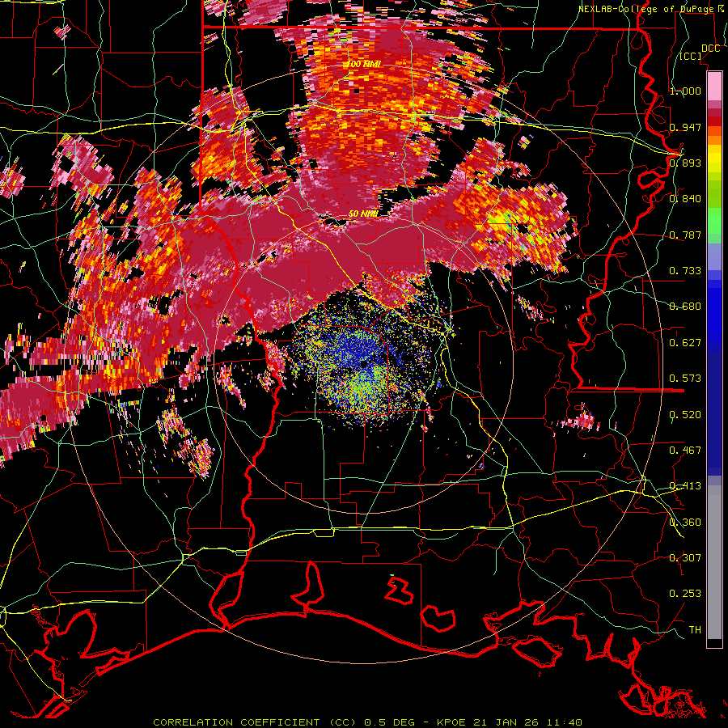Pick the yellow segment of the color bar

pyautogui.click(x=714, y=159)
